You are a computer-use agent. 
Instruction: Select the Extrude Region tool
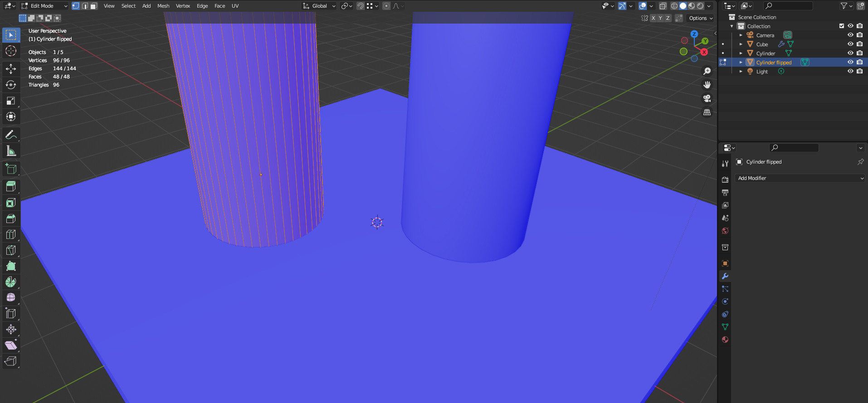pyautogui.click(x=11, y=186)
